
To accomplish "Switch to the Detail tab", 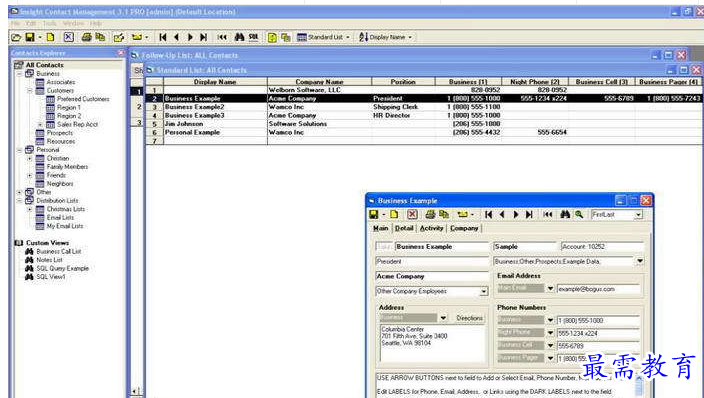I will [x=404, y=228].
